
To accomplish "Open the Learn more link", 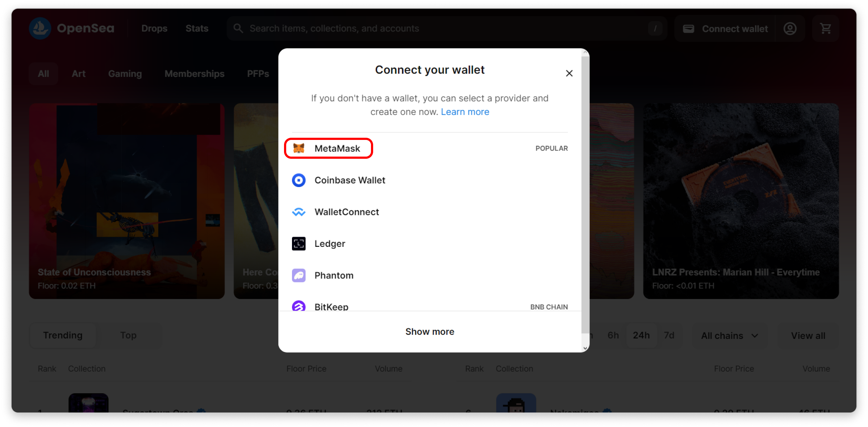I will tap(465, 112).
